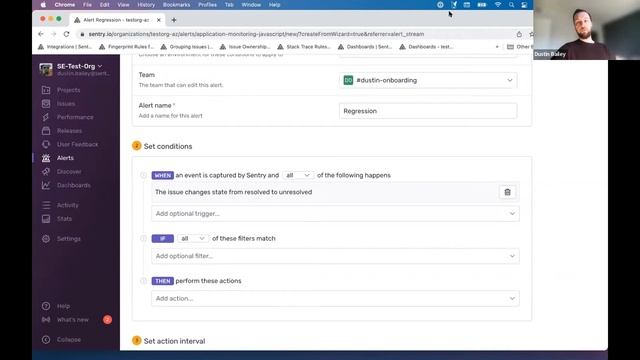Reload the page with refresh icon

[67, 34]
